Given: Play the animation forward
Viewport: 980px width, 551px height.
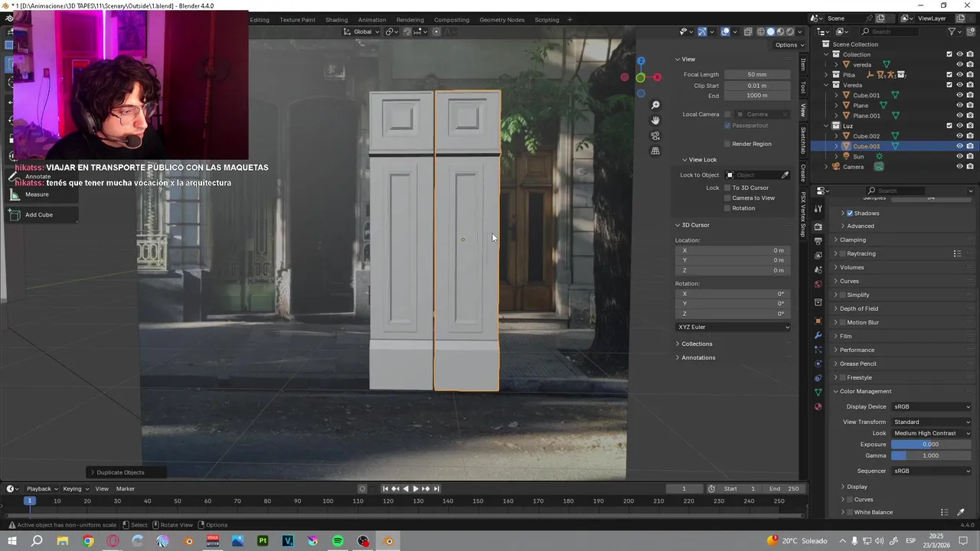Looking at the screenshot, I should point(415,489).
